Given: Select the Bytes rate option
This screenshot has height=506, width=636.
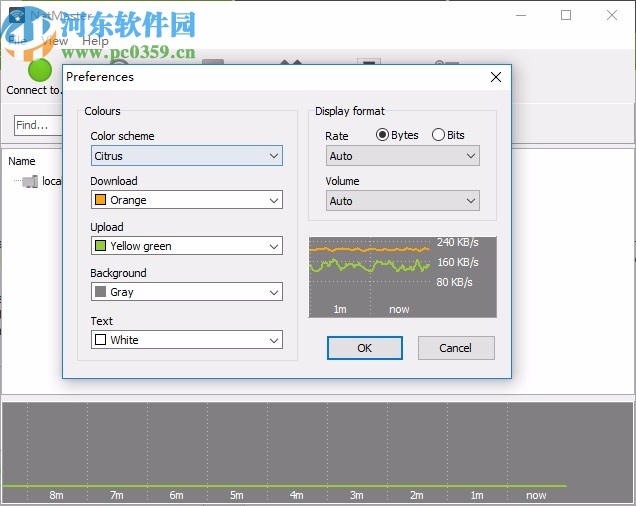Looking at the screenshot, I should coord(397,135).
